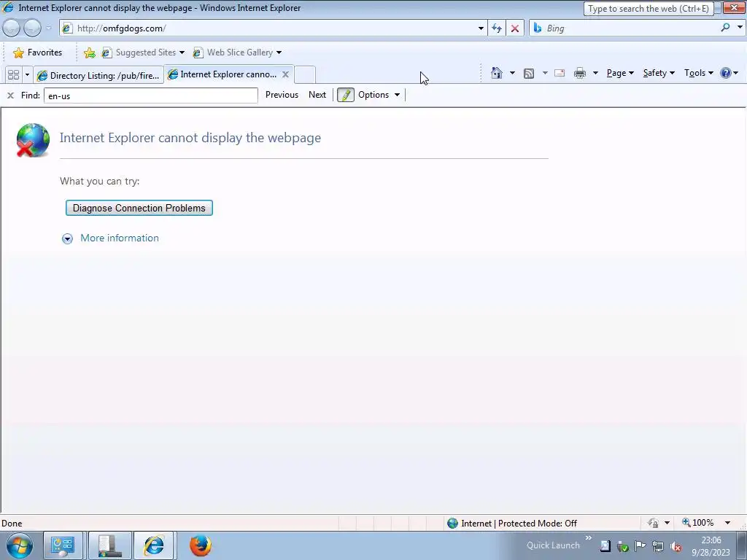The image size is (747, 560).
Task: Click the Internet Protected Mode status
Action: pos(512,524)
